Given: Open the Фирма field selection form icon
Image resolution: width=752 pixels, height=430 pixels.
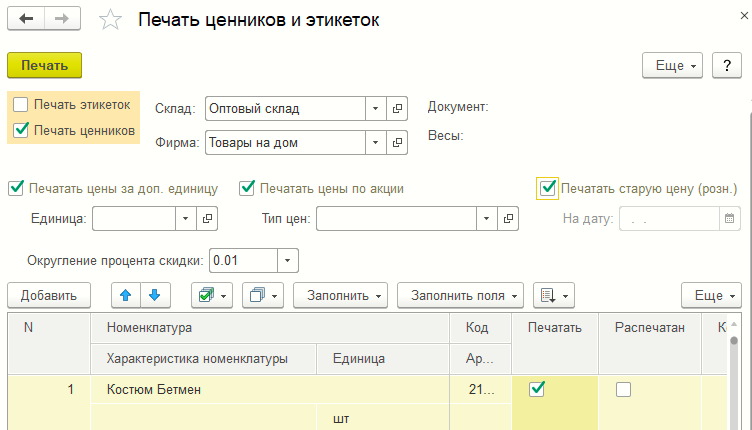Looking at the screenshot, I should pyautogui.click(x=397, y=143).
